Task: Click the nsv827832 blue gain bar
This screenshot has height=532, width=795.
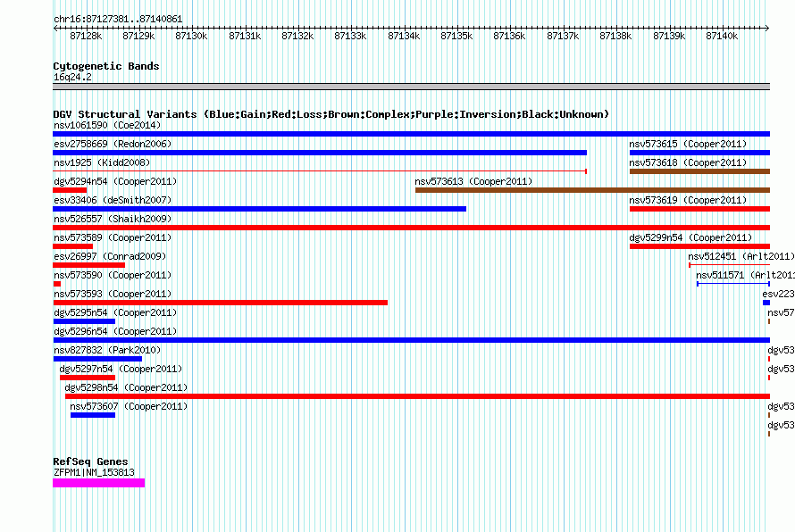Action: (97, 359)
